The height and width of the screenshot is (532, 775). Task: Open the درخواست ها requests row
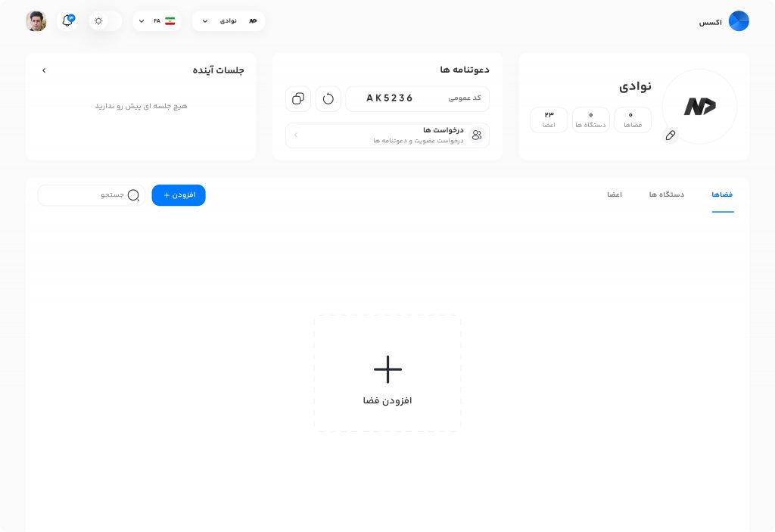point(387,135)
